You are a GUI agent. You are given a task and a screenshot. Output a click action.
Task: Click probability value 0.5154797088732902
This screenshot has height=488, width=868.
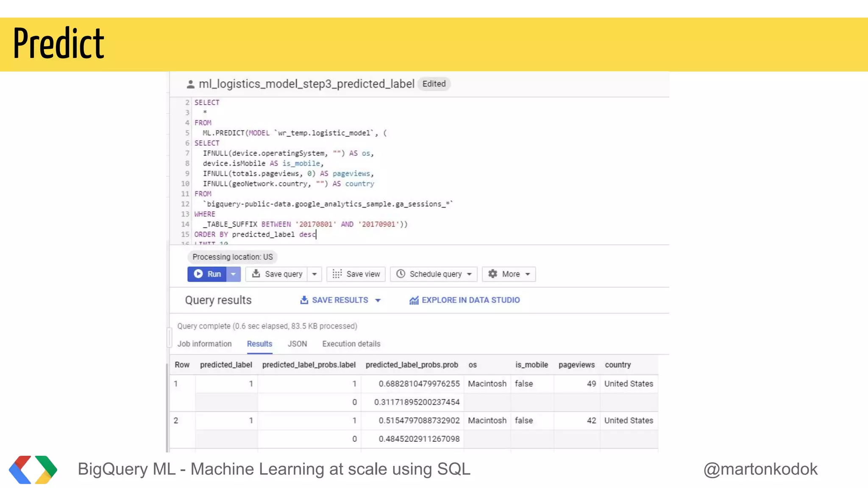[x=419, y=421]
